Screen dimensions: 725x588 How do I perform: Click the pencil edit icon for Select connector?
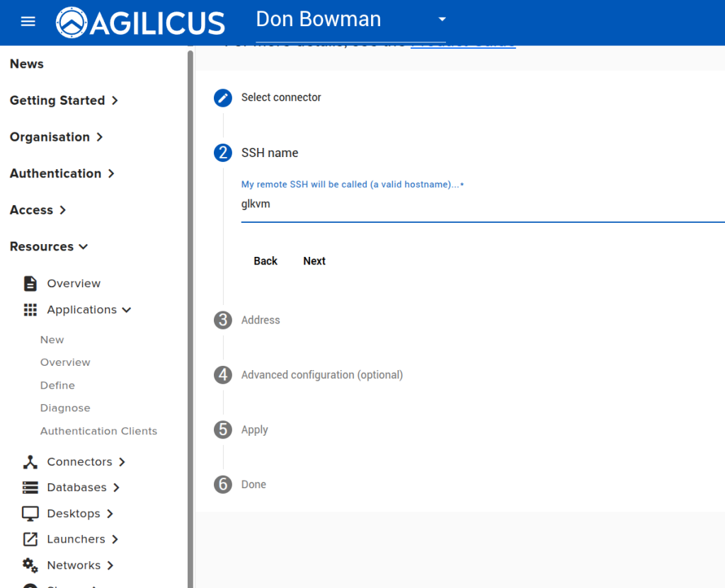point(223,98)
